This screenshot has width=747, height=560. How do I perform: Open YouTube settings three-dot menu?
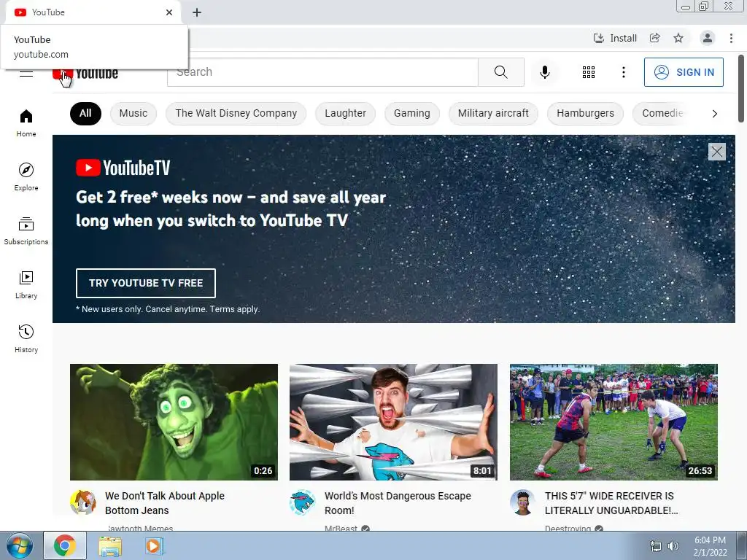tap(623, 72)
